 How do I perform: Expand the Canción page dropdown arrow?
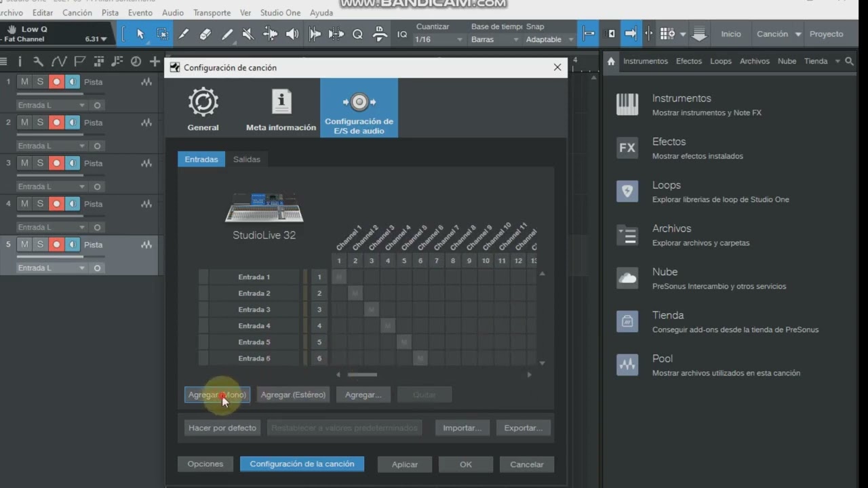(x=798, y=34)
